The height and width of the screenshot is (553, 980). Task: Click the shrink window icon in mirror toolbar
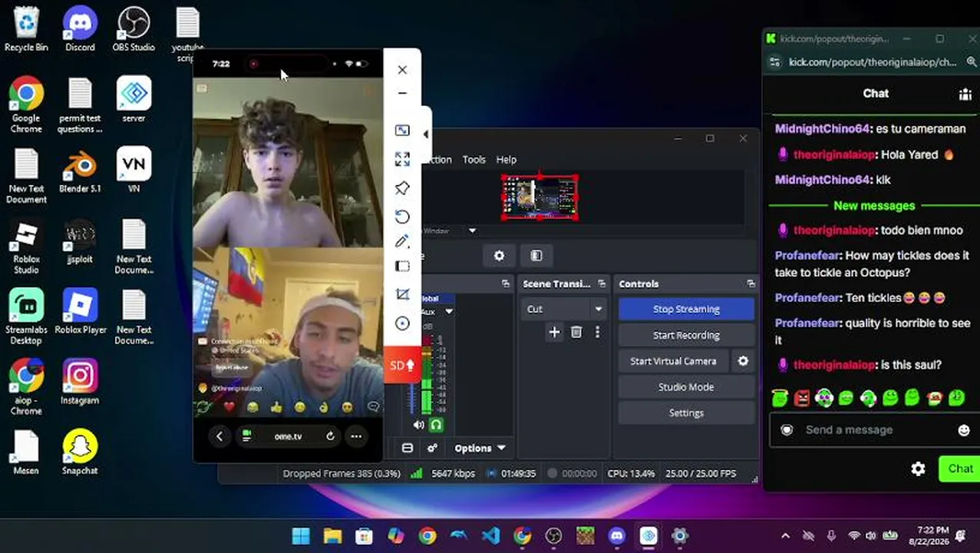tap(402, 131)
